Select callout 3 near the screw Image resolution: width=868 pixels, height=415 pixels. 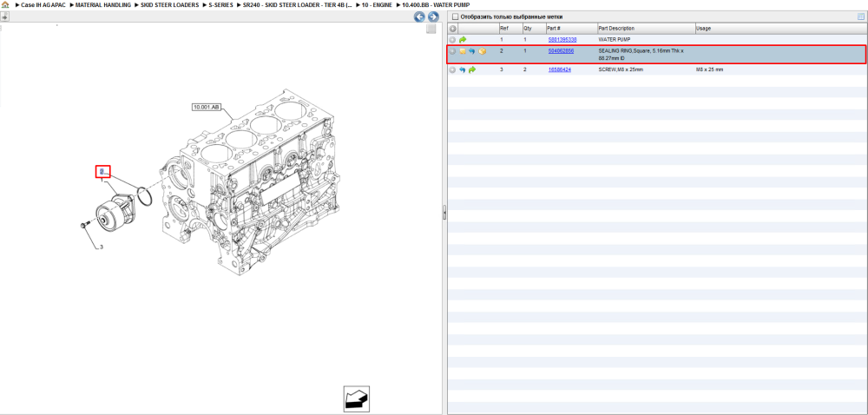tap(101, 247)
